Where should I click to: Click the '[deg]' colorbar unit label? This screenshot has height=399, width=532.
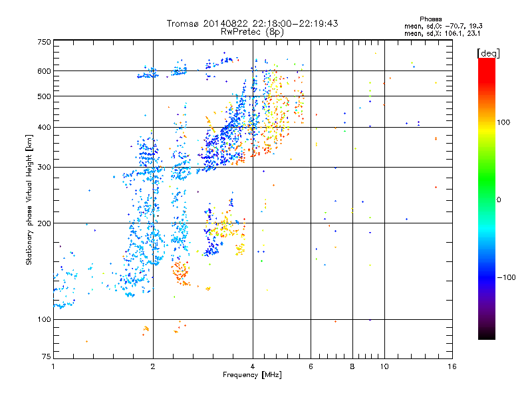488,54
